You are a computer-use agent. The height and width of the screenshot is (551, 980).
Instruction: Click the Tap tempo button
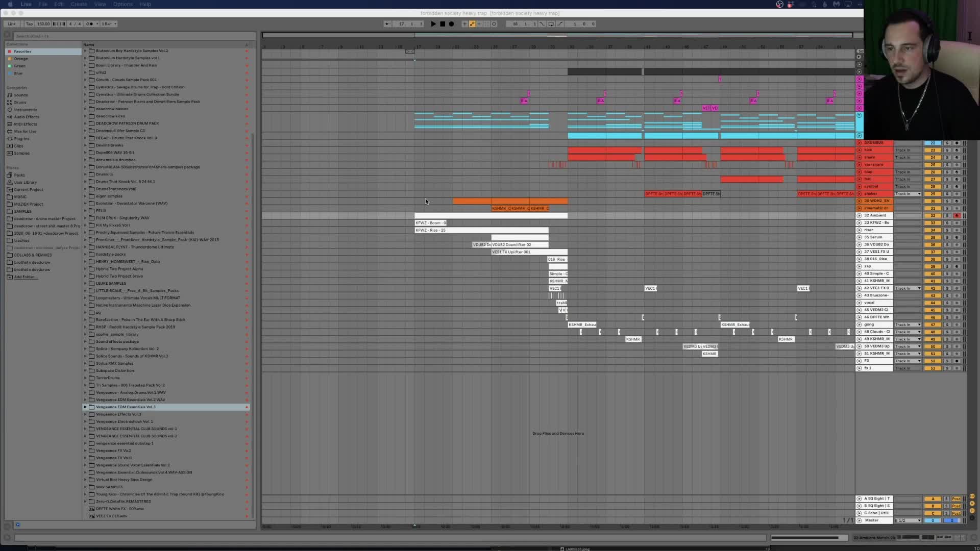click(29, 24)
